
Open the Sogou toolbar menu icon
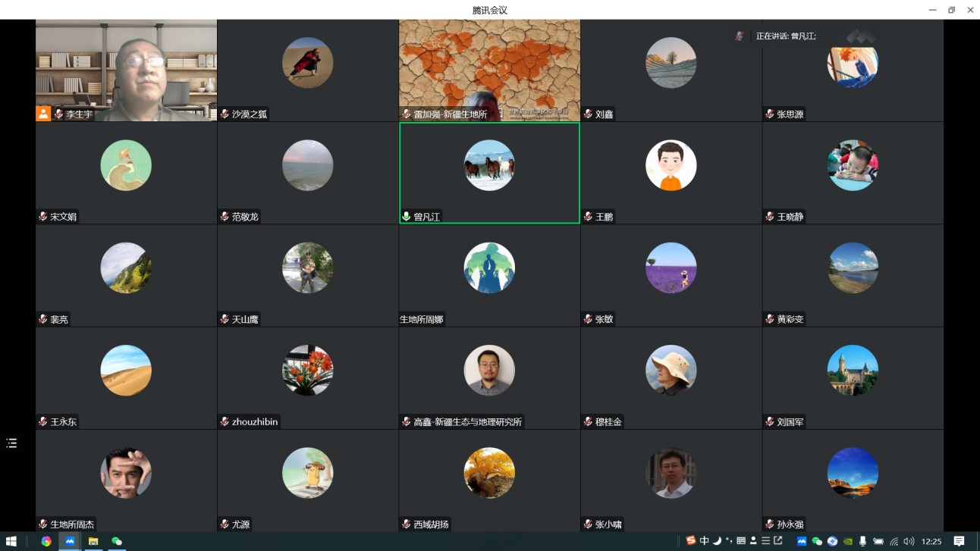click(x=765, y=541)
